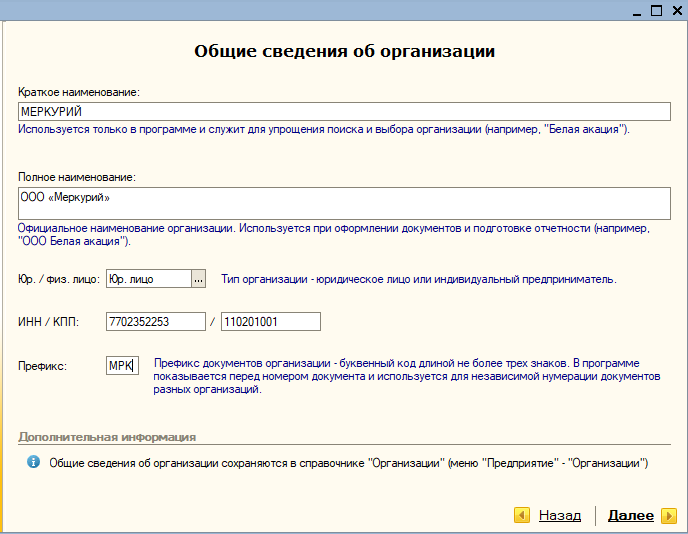
Task: Click the ИНН / КПП label
Action: [x=48, y=322]
